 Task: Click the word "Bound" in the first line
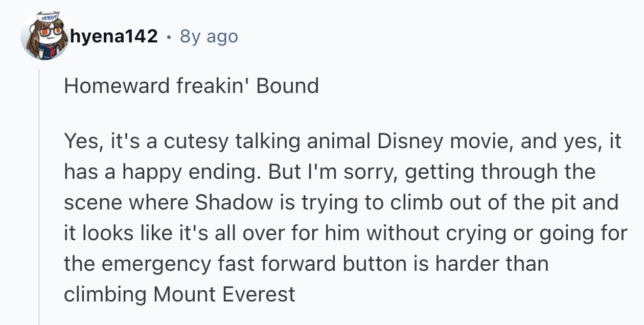pyautogui.click(x=287, y=86)
